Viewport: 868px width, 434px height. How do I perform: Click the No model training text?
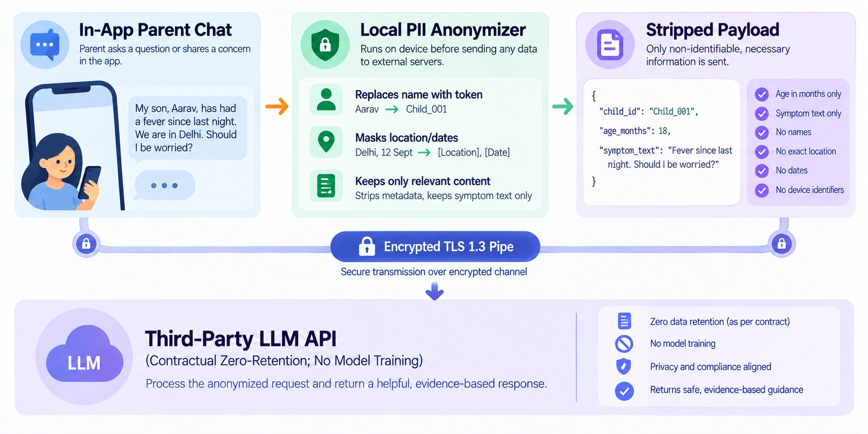coord(683,343)
